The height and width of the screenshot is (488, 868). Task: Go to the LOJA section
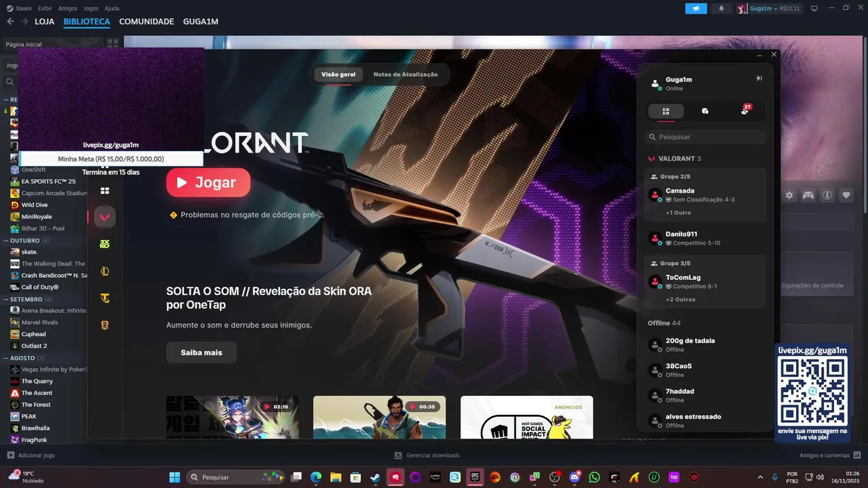click(45, 22)
